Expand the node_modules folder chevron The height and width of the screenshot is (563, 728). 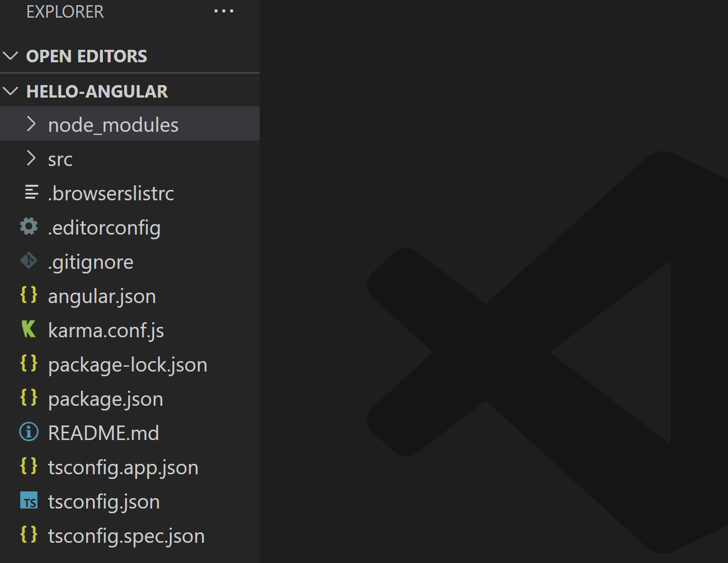coord(31,124)
